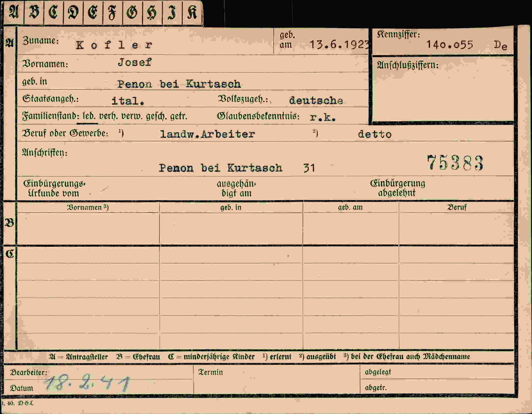Click the surname 'Kofler'
Image resolution: width=532 pixels, height=414 pixels.
tap(114, 45)
